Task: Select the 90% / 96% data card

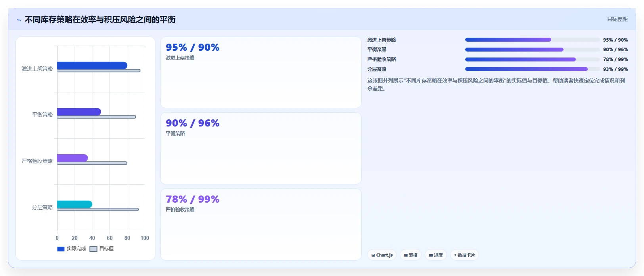Action: coord(261,148)
